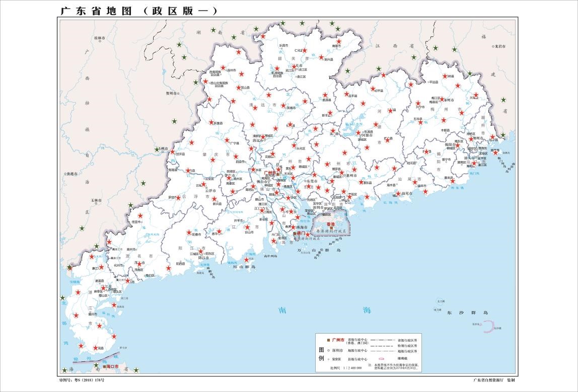Click the 宝安区 small circle symbol in legend

click(x=328, y=359)
